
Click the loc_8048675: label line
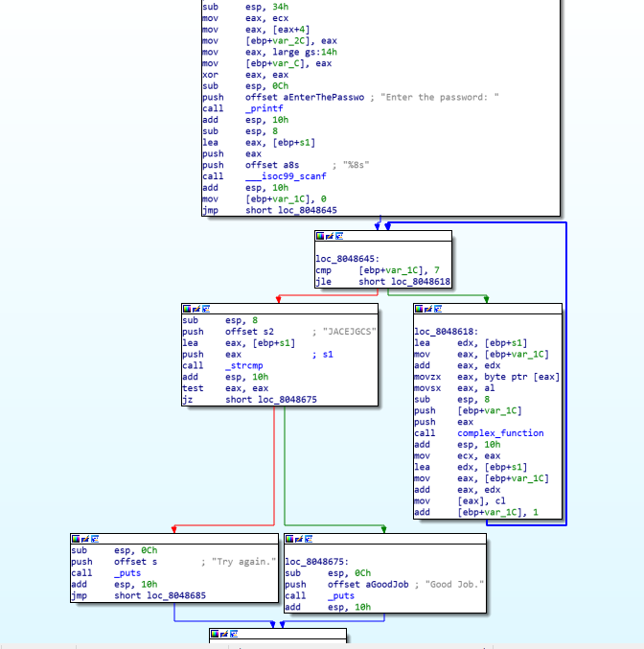pos(316,562)
